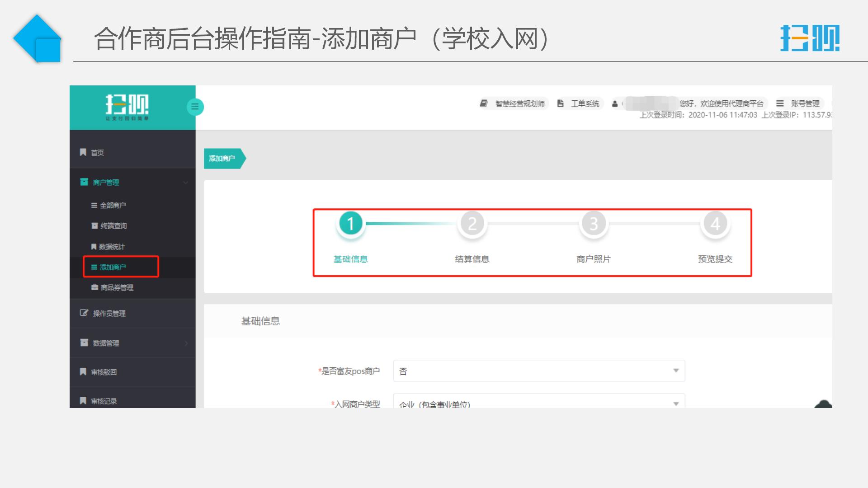Screen dimensions: 868x488
Task: Collapse the sidebar with the round hamburger icon
Action: click(x=195, y=107)
